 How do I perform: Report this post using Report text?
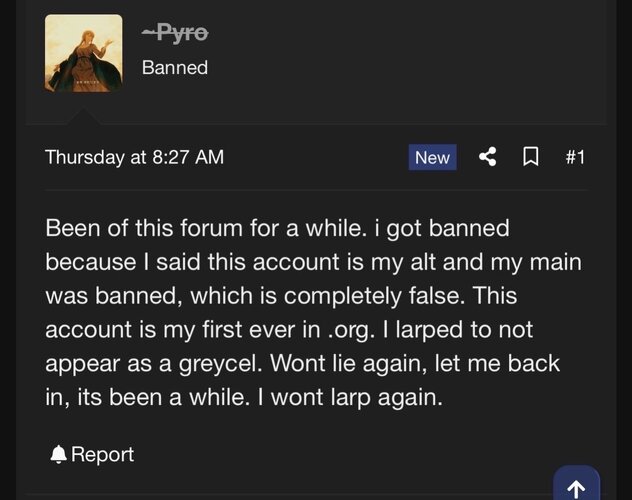(x=102, y=454)
